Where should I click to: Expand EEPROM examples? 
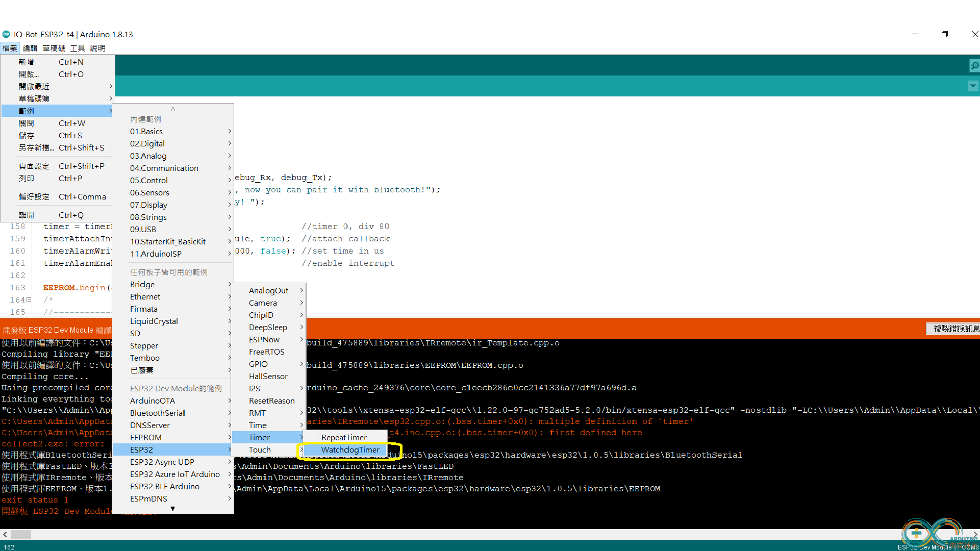[x=173, y=437]
